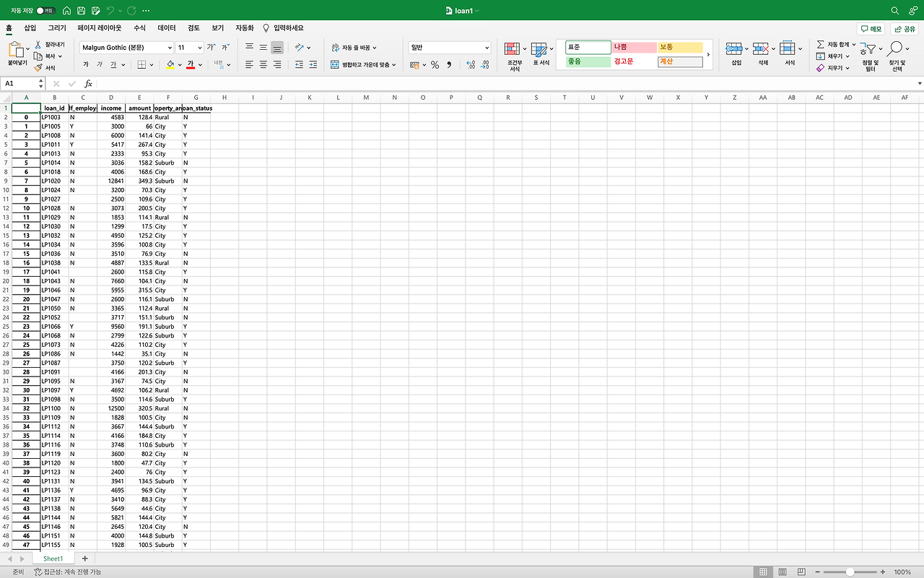Open the 일반 number format dropdown
The height and width of the screenshot is (578, 924).
(450, 48)
